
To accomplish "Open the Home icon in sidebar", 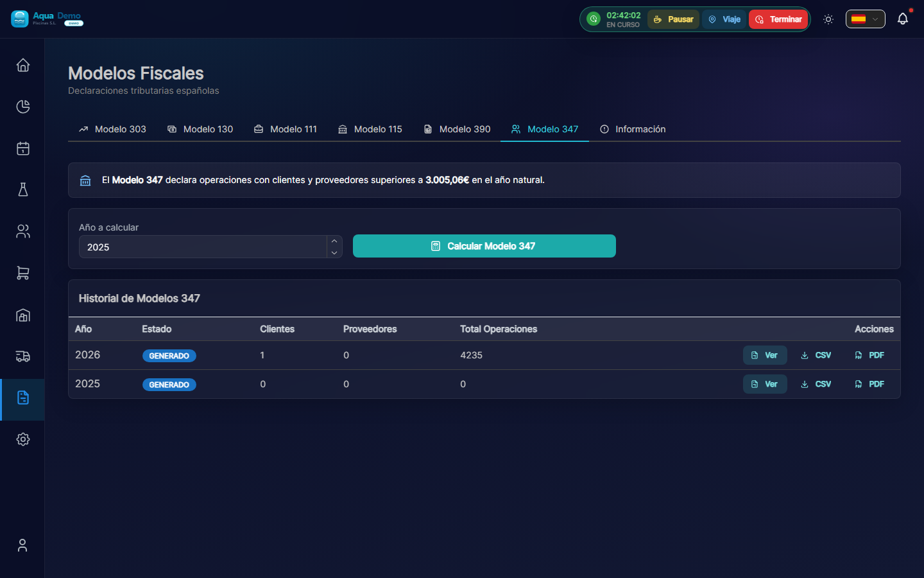I will point(23,65).
